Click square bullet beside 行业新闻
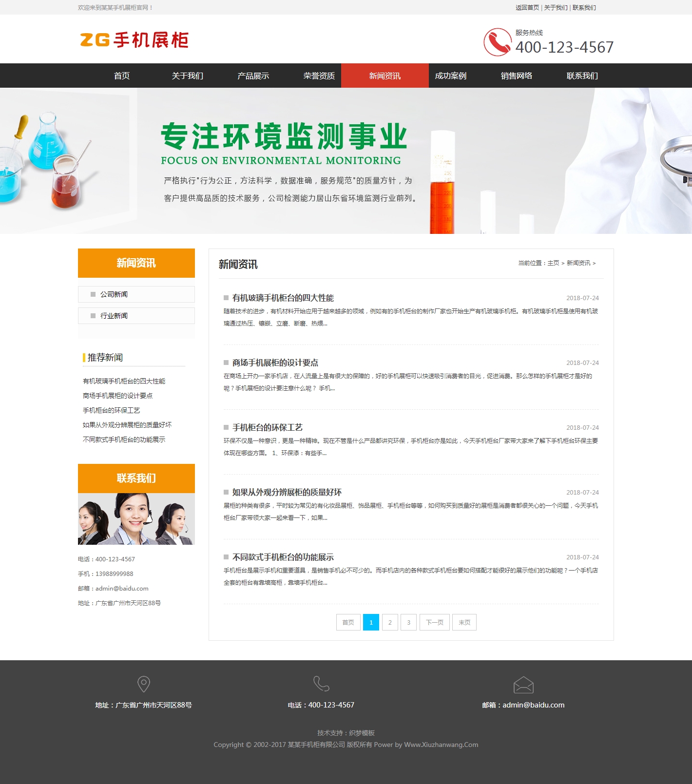The width and height of the screenshot is (692, 784). 93,316
